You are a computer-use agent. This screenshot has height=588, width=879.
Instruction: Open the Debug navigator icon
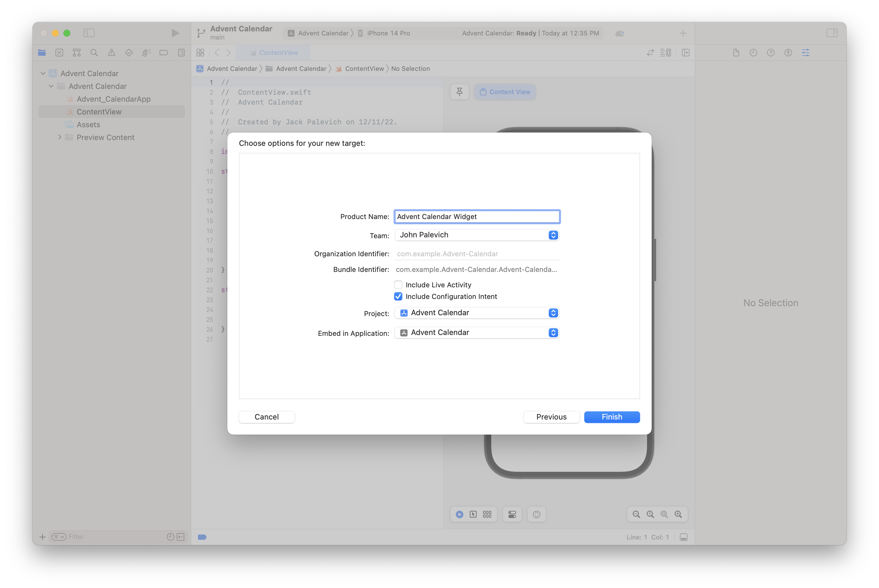(x=146, y=53)
